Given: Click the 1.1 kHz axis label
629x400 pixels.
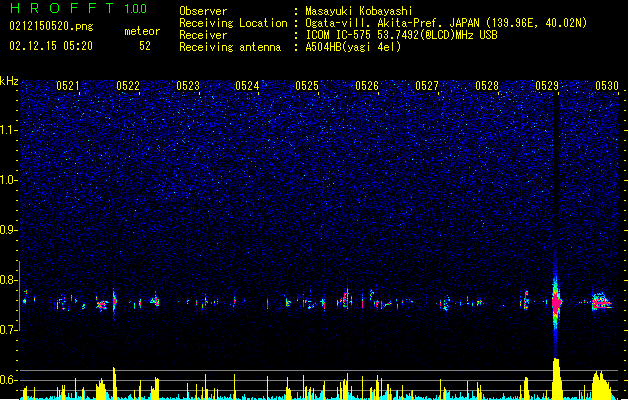Looking at the screenshot, I should coord(9,130).
